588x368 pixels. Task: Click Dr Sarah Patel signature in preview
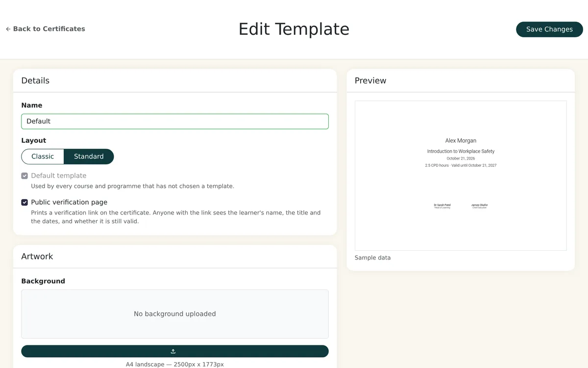pos(442,205)
